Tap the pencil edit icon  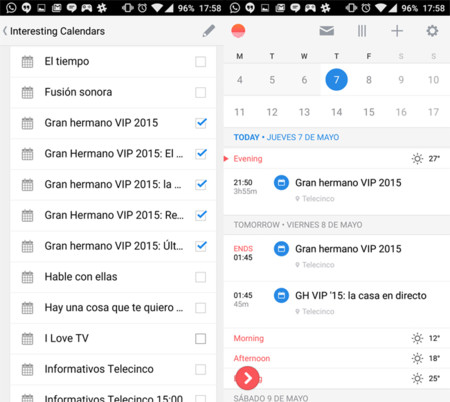tap(209, 31)
